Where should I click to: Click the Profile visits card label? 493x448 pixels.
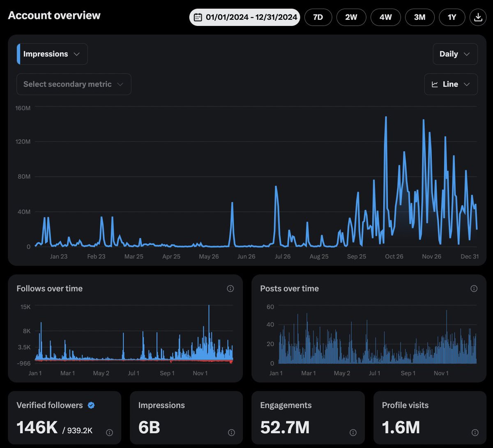pyautogui.click(x=405, y=405)
